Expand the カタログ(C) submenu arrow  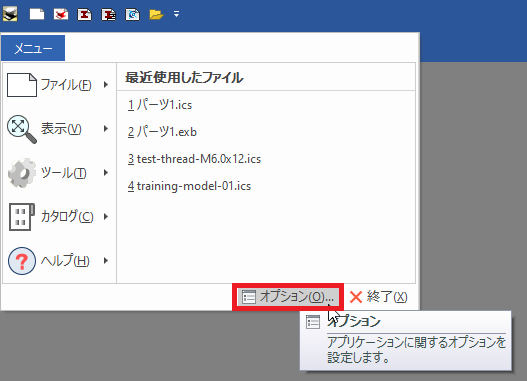106,216
